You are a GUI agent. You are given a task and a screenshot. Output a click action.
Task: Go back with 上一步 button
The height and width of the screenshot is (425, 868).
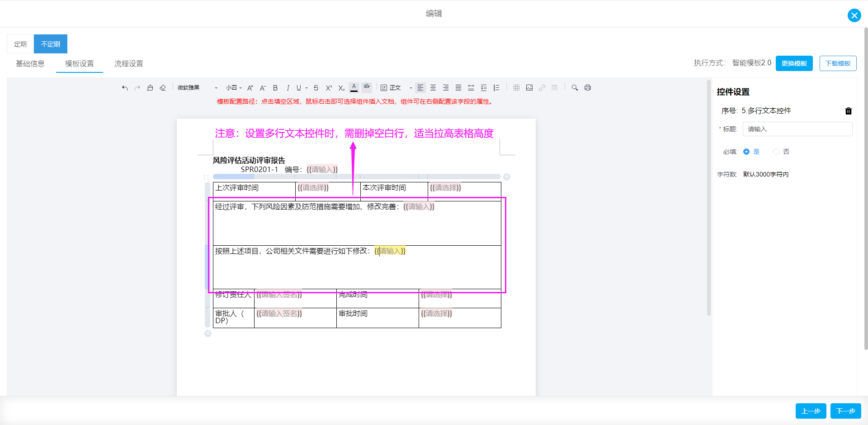pyautogui.click(x=811, y=411)
